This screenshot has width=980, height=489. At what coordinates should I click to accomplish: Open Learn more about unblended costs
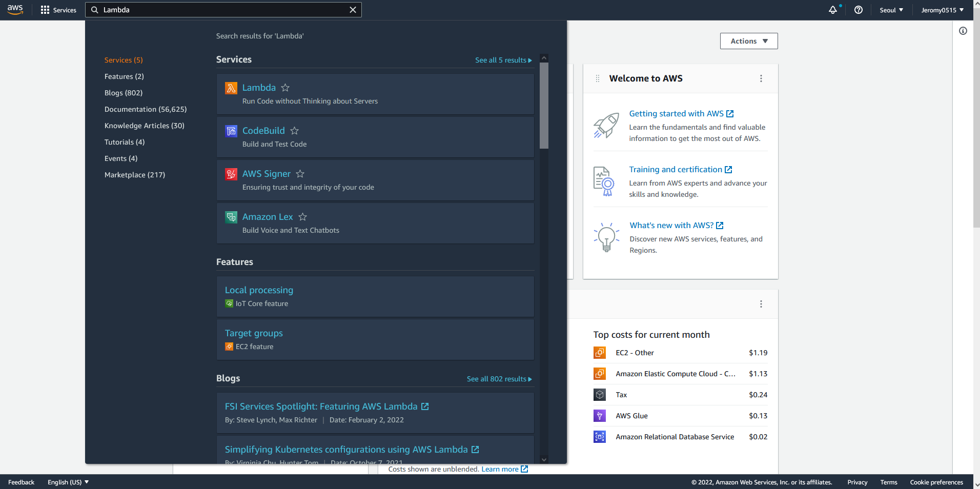pos(504,469)
